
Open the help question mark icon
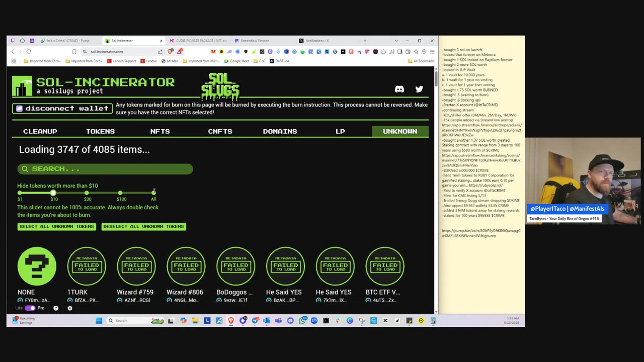[56, 308]
